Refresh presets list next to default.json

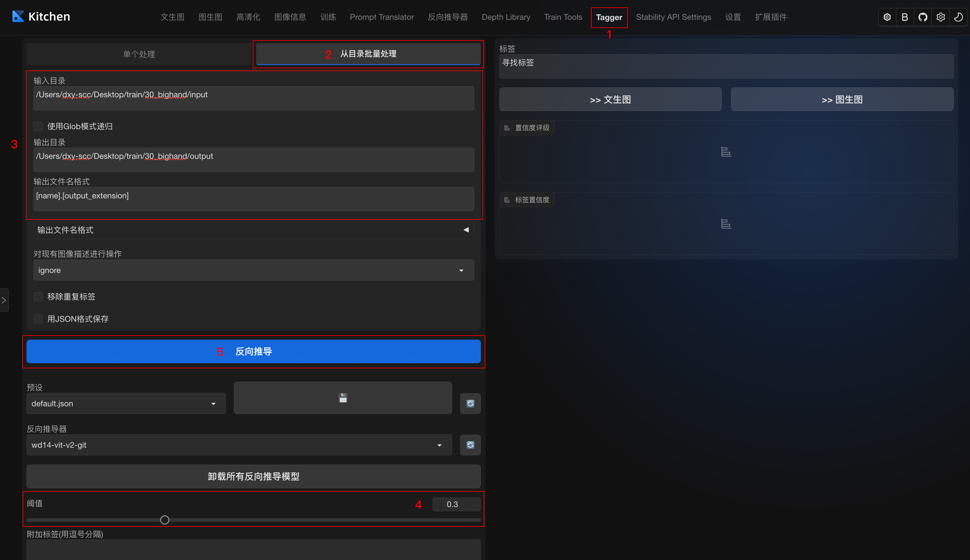[x=470, y=403]
